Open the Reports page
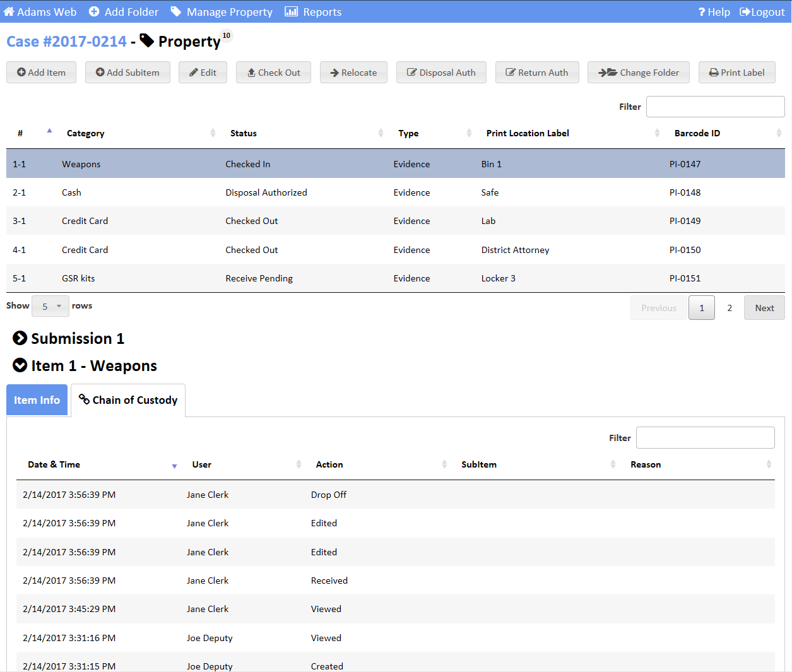This screenshot has width=792, height=672. tap(313, 12)
